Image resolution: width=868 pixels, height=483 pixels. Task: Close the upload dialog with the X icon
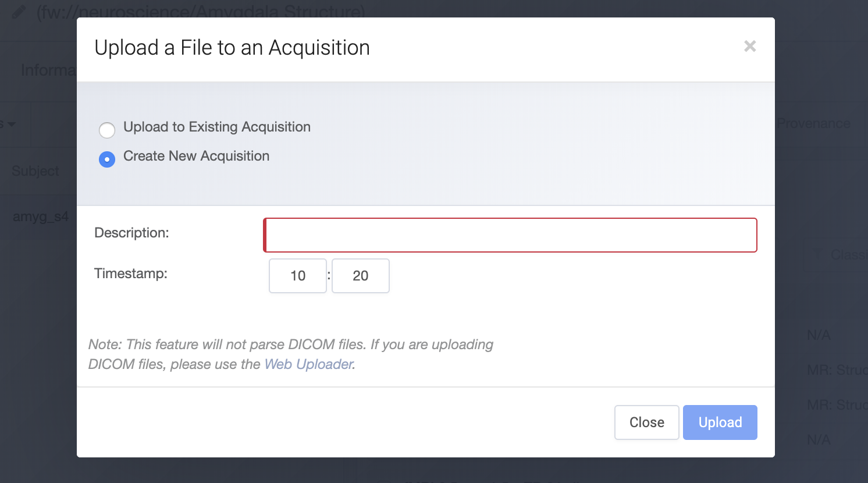pos(750,46)
